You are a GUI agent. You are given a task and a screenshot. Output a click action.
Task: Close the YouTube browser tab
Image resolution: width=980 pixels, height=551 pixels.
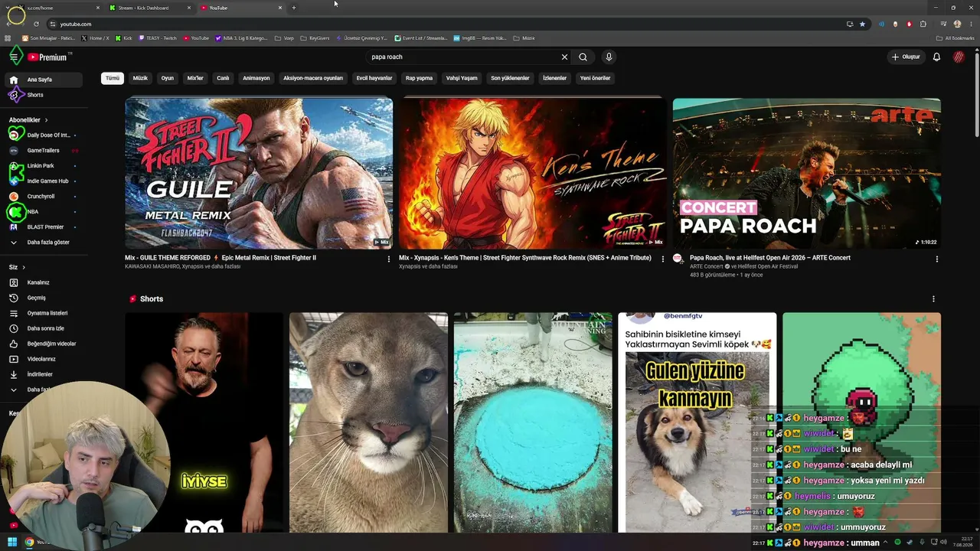280,8
